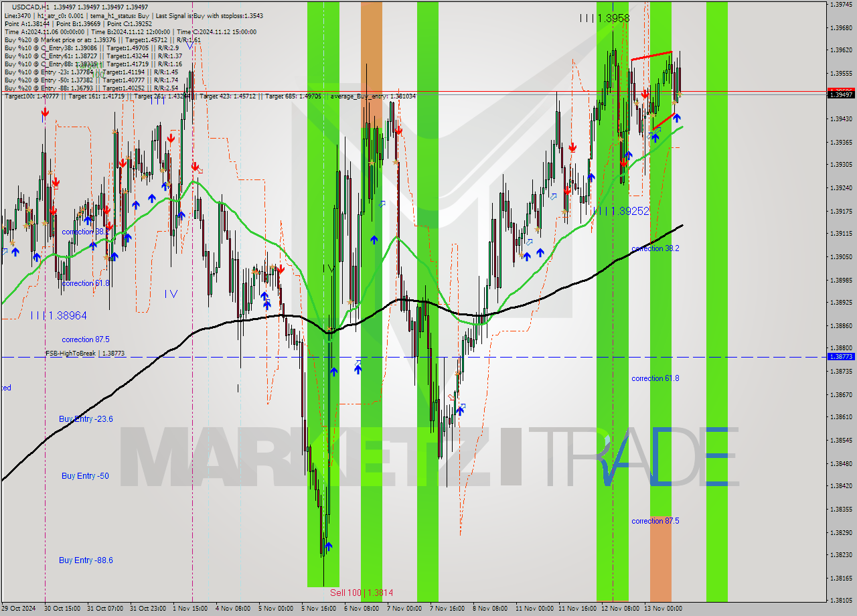This screenshot has height=616, width=857.
Task: Click the 1.39305 price axis label
Action: (x=841, y=165)
